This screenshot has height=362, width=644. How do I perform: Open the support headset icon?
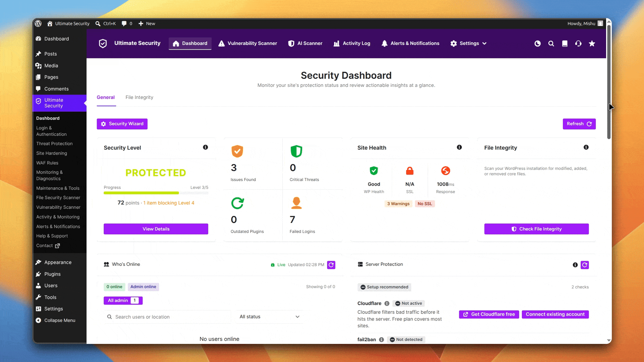click(x=578, y=44)
